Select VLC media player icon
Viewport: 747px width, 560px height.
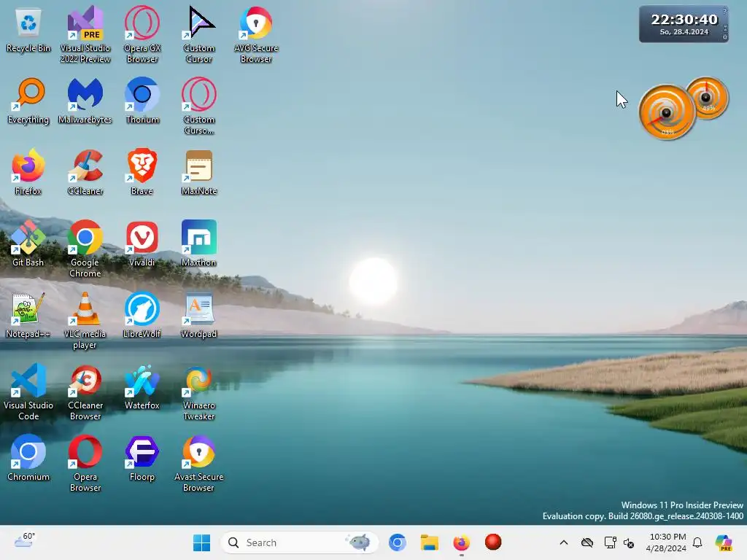(x=85, y=320)
